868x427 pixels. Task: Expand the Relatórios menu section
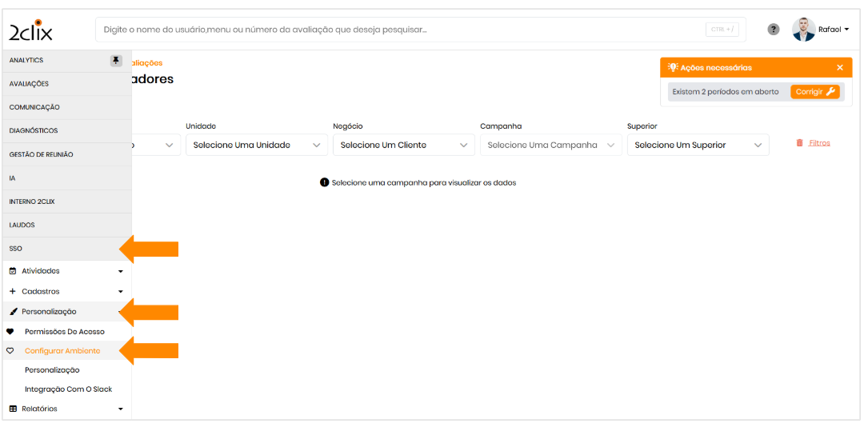[x=66, y=409]
